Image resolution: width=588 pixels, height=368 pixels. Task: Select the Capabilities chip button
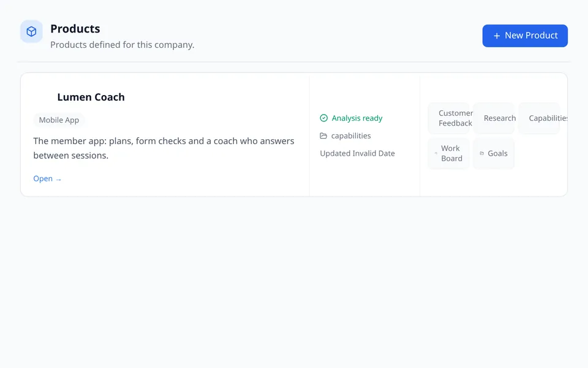click(539, 118)
